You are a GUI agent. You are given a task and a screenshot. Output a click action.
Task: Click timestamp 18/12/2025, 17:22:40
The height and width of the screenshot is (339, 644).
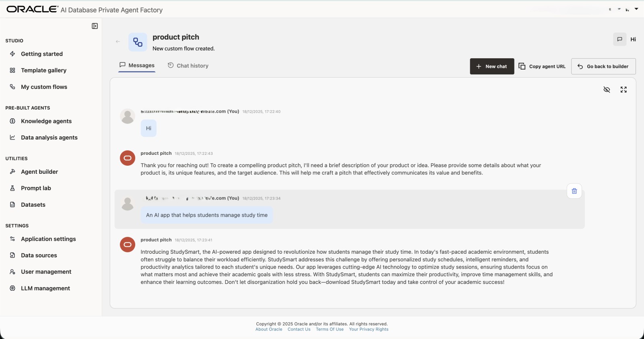261,112
